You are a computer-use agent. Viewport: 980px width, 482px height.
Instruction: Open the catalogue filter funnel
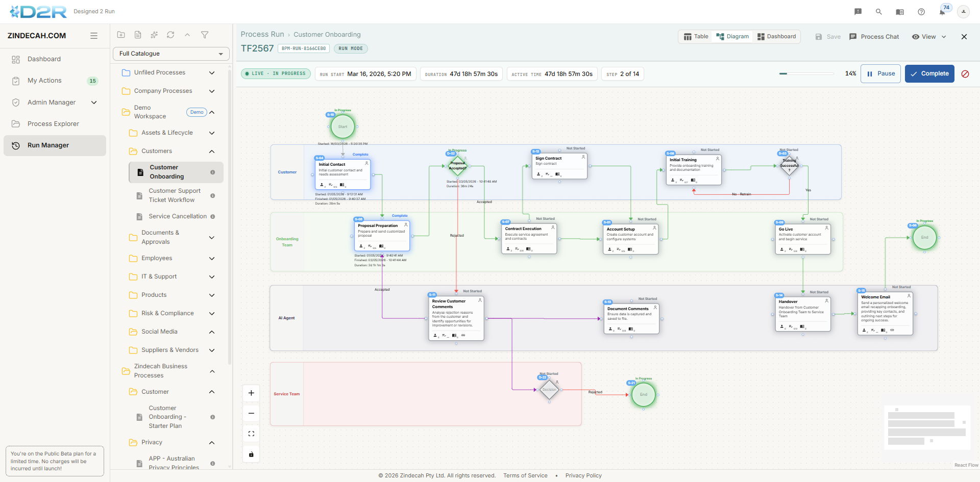[205, 35]
